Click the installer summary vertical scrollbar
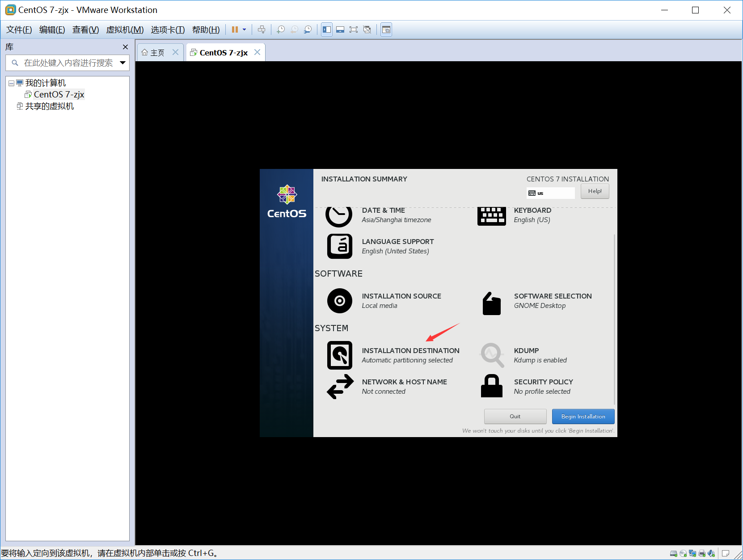This screenshot has height=560, width=743. coord(615,320)
